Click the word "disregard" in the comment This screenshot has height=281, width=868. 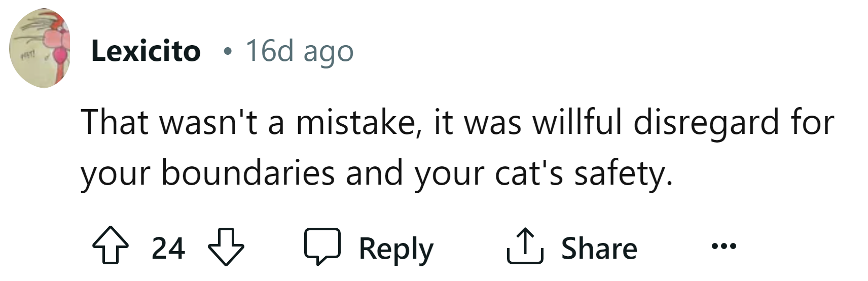pos(706,123)
